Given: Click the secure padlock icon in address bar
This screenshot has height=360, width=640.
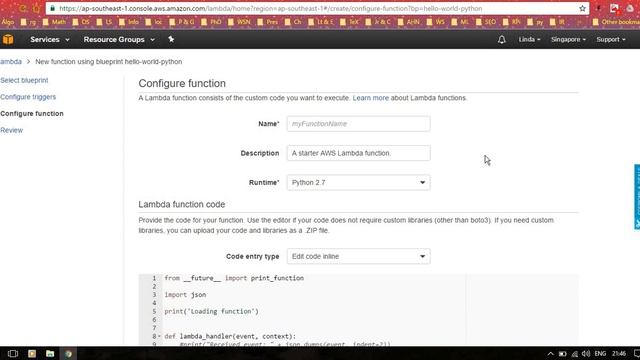Looking at the screenshot, I should (52, 9).
